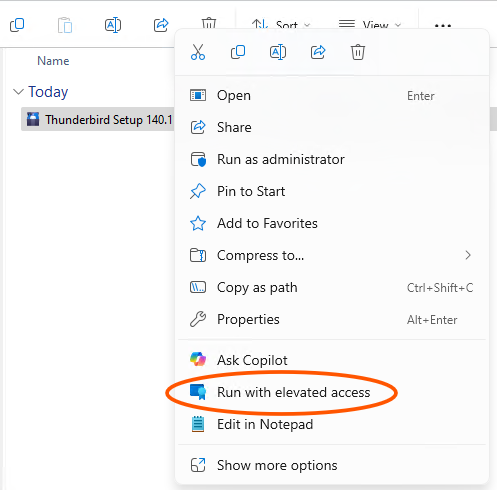Click the Copy icon in context menu
The width and height of the screenshot is (497, 490).
[x=238, y=52]
